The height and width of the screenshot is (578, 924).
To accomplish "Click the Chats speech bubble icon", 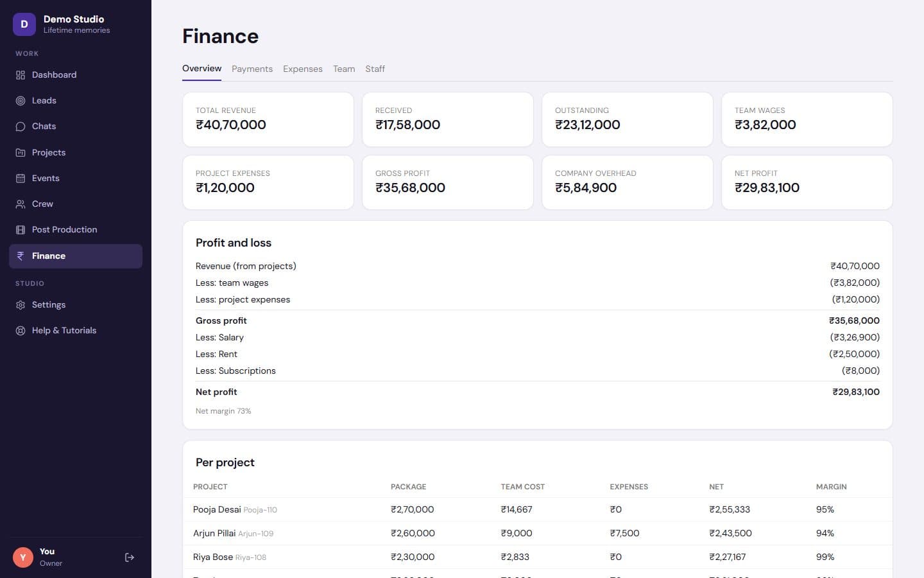I will [x=21, y=127].
